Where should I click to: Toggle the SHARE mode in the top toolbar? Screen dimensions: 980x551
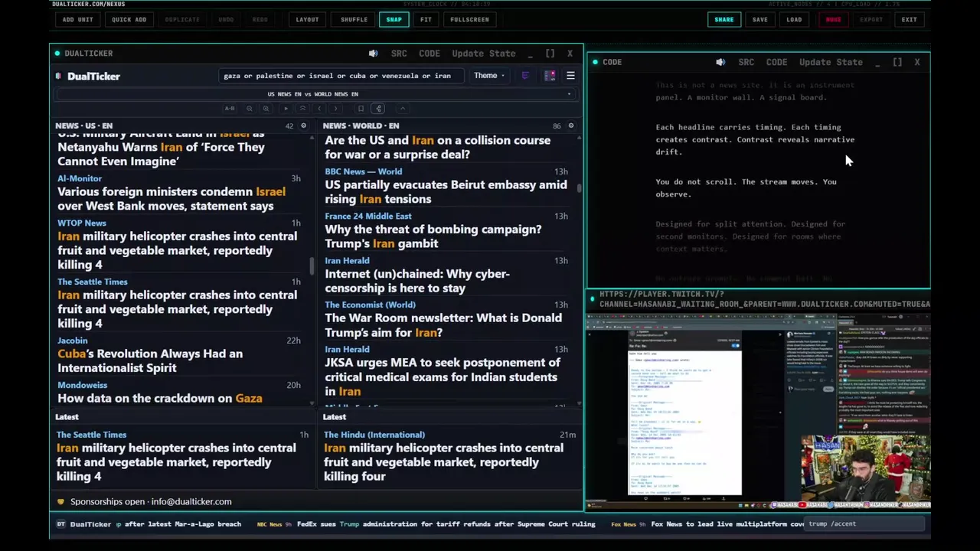[724, 19]
